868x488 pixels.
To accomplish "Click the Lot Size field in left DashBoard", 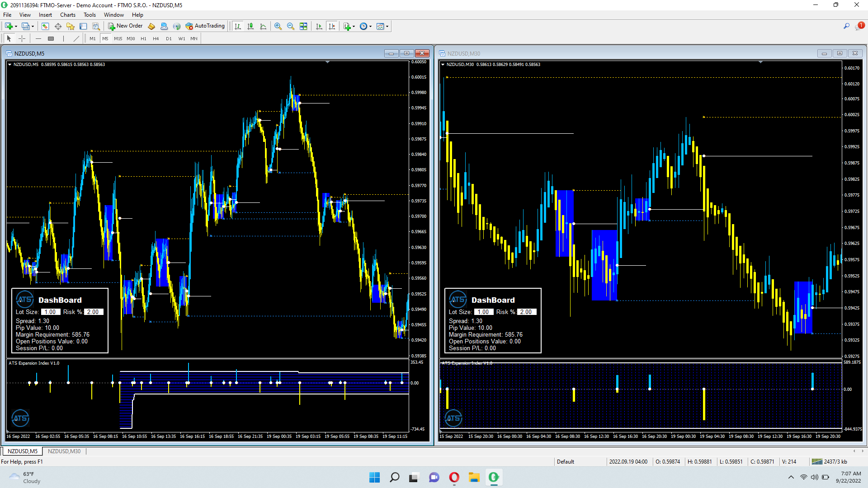I will pos(50,312).
